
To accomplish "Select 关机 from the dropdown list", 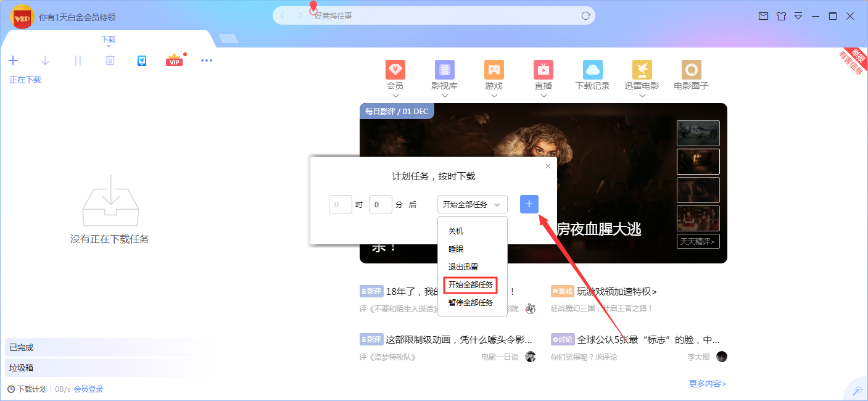I will (x=455, y=231).
